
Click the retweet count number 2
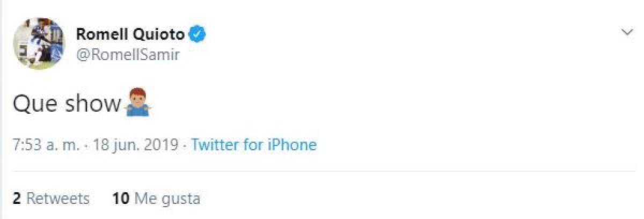17,199
